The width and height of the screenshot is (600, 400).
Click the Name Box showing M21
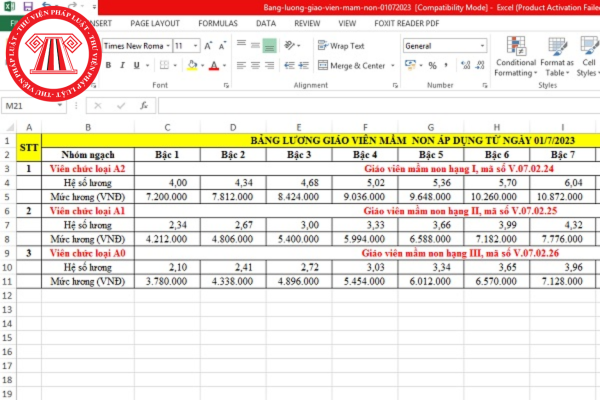(x=40, y=105)
